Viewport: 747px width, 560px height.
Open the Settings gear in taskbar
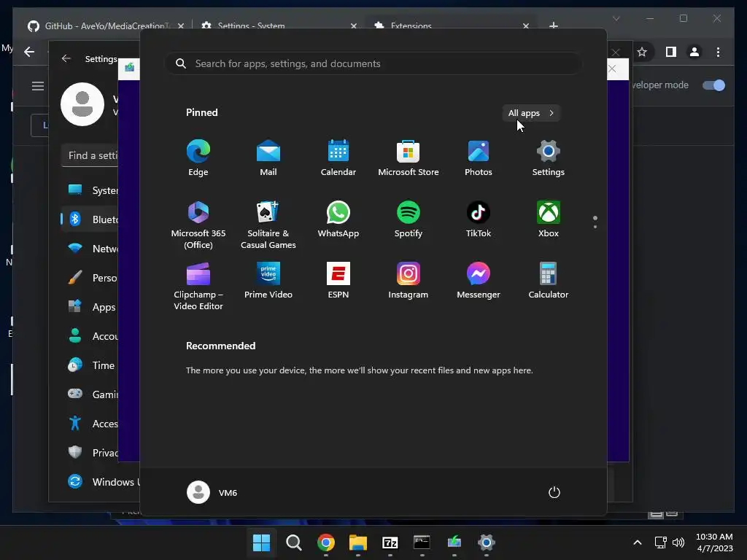click(x=487, y=542)
